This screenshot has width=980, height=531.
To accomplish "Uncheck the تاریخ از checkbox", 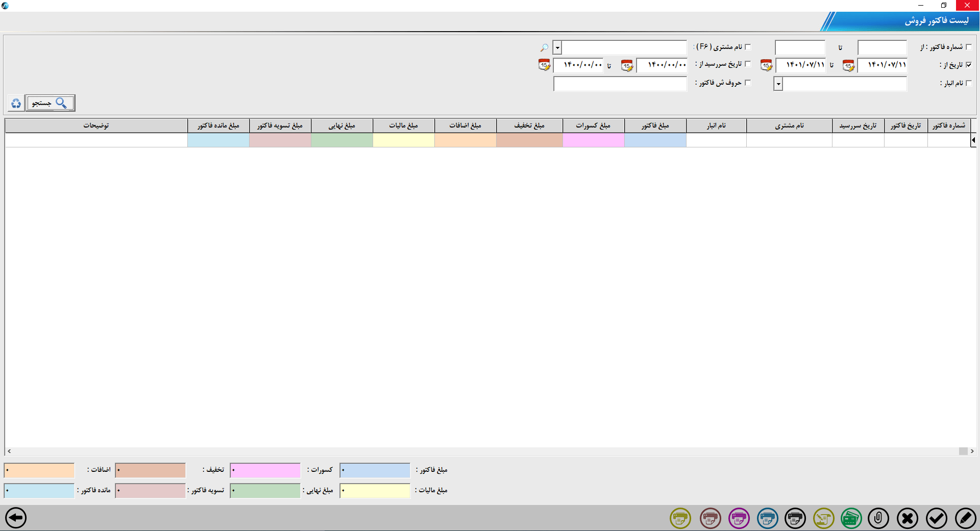I will [969, 64].
